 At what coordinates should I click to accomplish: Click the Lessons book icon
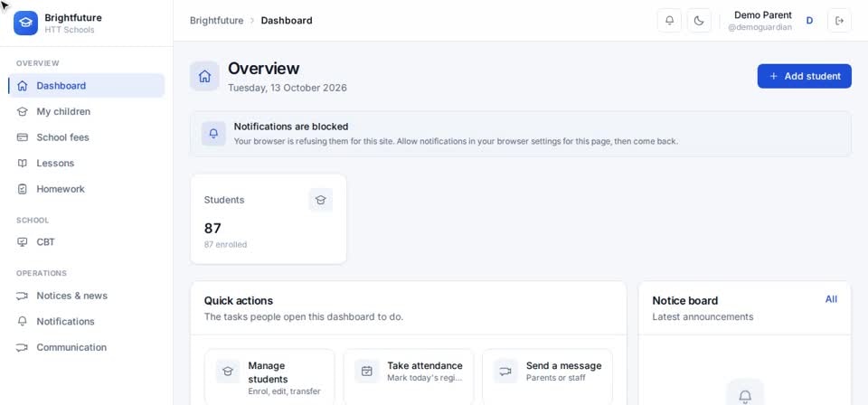coord(22,164)
